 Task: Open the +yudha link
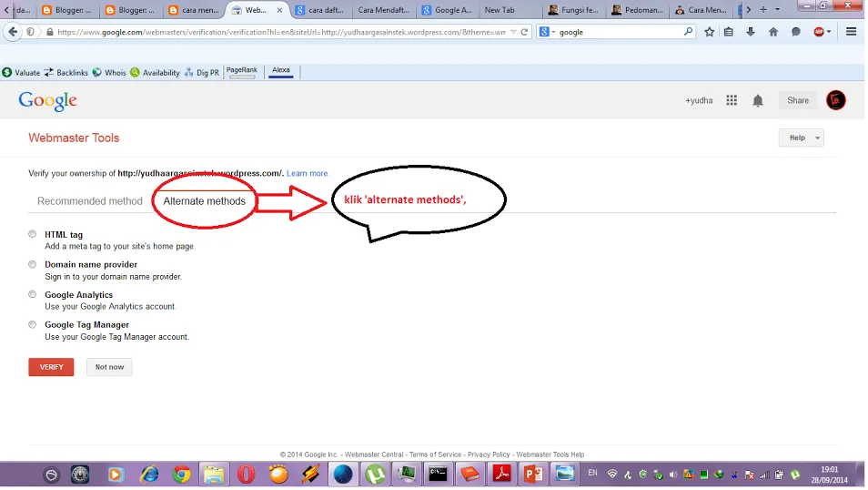coord(699,100)
